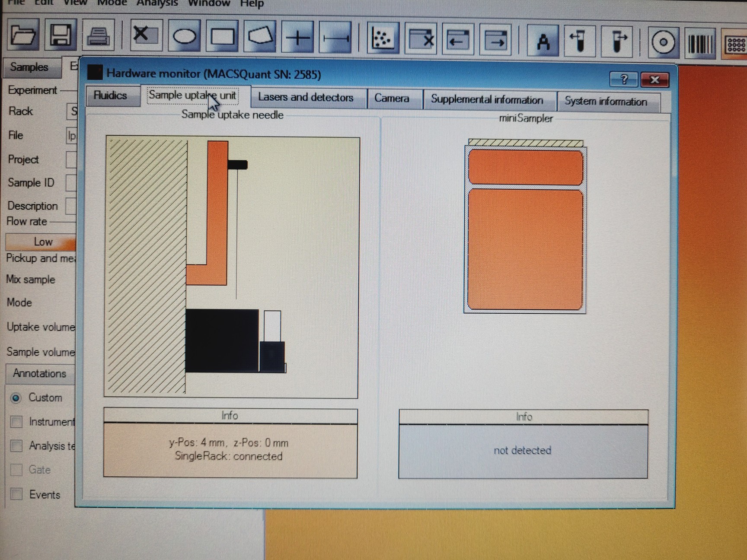Click the text annotation A icon

click(x=543, y=41)
